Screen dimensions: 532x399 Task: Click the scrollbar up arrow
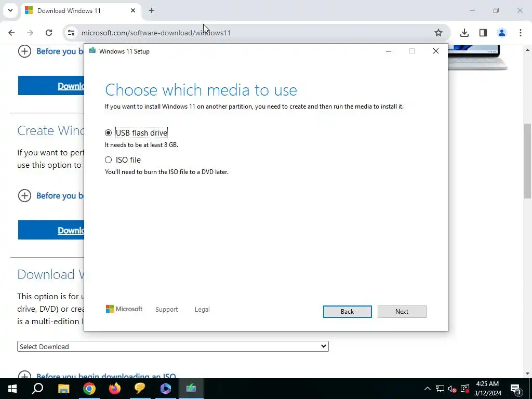coord(527,50)
